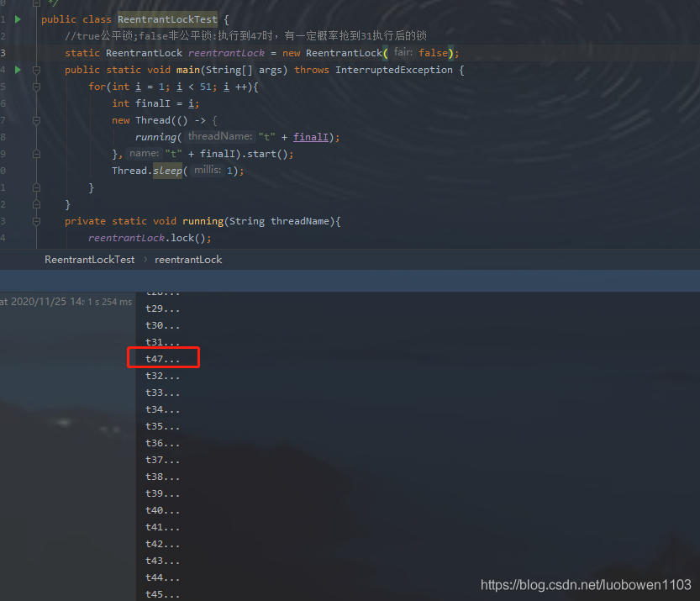Click the false argument of ReentrantLock constructor

click(x=433, y=53)
